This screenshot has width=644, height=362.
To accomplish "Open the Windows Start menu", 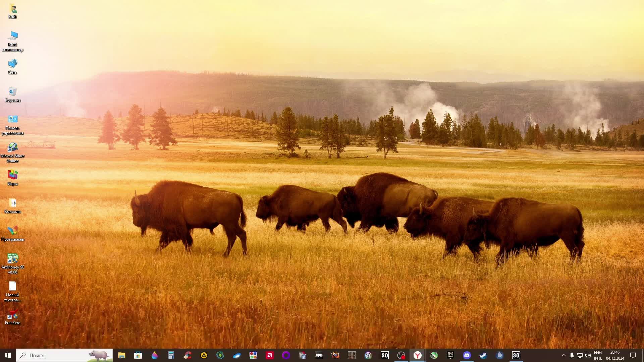I will (x=8, y=355).
